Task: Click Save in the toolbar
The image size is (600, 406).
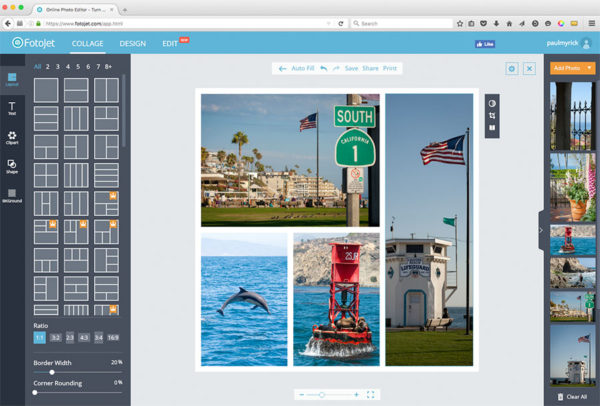Action: point(351,68)
